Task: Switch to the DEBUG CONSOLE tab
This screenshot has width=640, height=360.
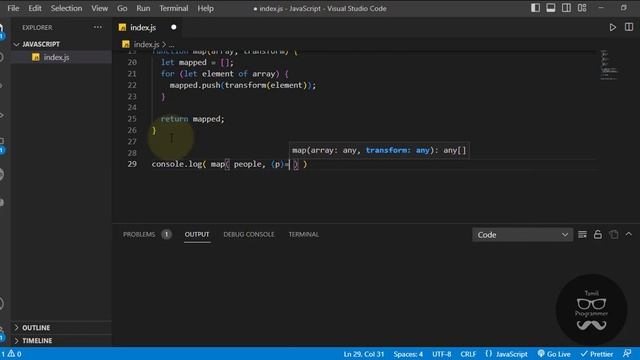Action: coord(249,234)
